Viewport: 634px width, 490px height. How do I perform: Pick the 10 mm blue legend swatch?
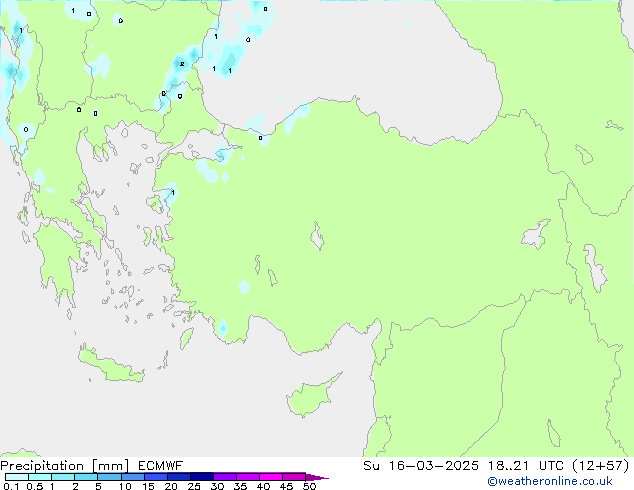pos(132,477)
